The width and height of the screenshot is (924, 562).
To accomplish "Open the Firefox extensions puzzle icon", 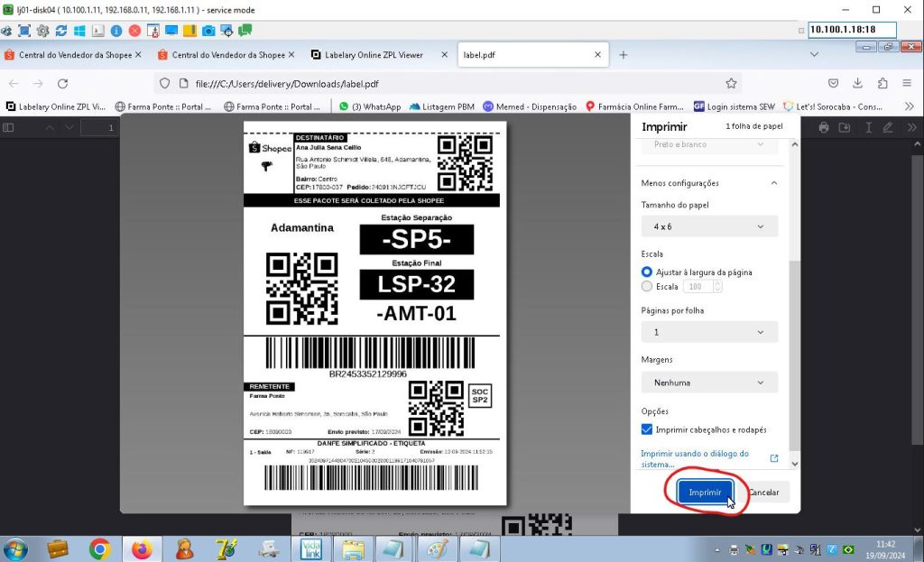I will (882, 84).
